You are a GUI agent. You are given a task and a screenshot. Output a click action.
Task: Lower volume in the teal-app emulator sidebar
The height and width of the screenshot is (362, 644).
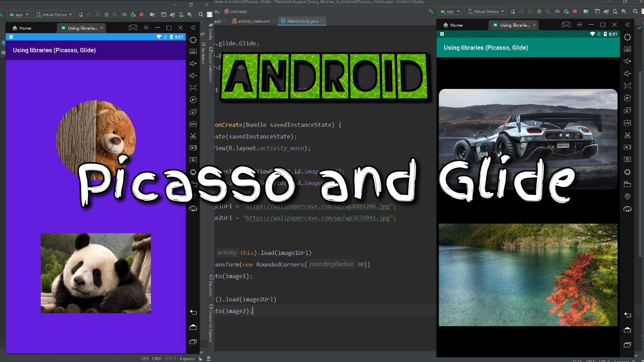(627, 73)
